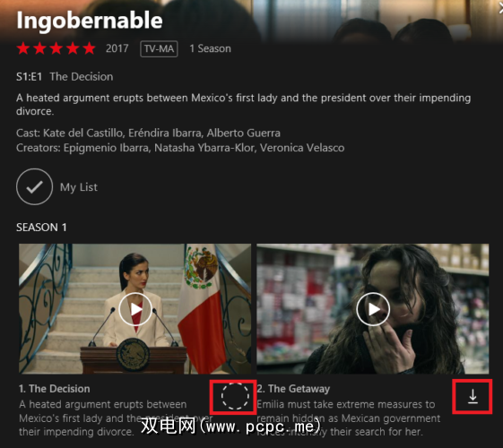
Task: Click the episode 1 download progress circle
Action: (x=235, y=396)
